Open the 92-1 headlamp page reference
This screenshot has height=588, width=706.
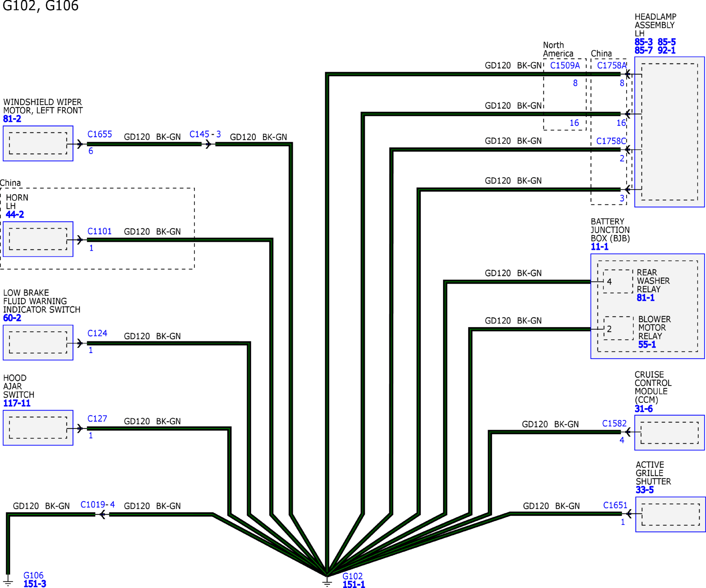(x=667, y=50)
